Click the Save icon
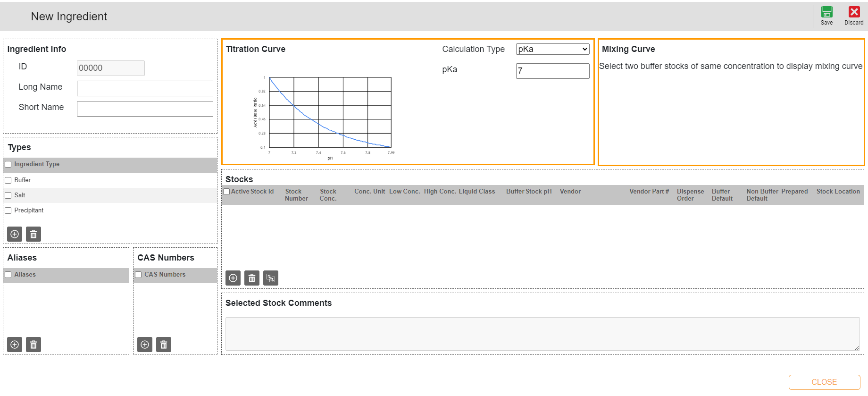Image resolution: width=868 pixels, height=396 pixels. [826, 12]
